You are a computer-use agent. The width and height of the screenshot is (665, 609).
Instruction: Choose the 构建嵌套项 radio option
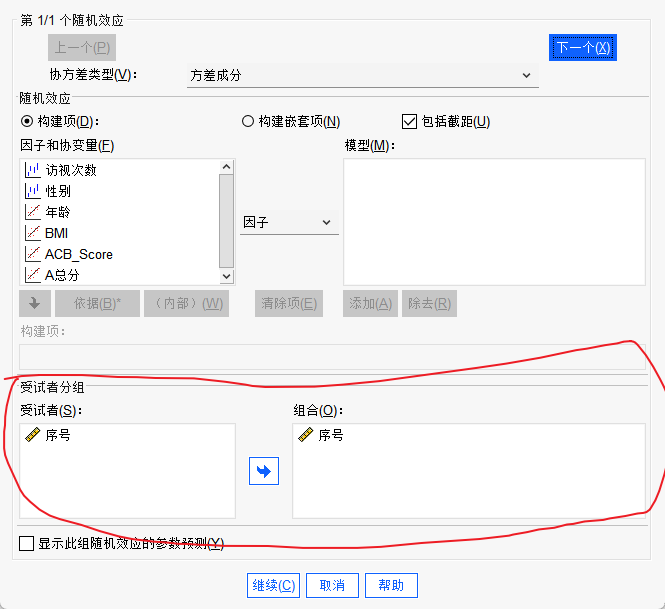248,122
